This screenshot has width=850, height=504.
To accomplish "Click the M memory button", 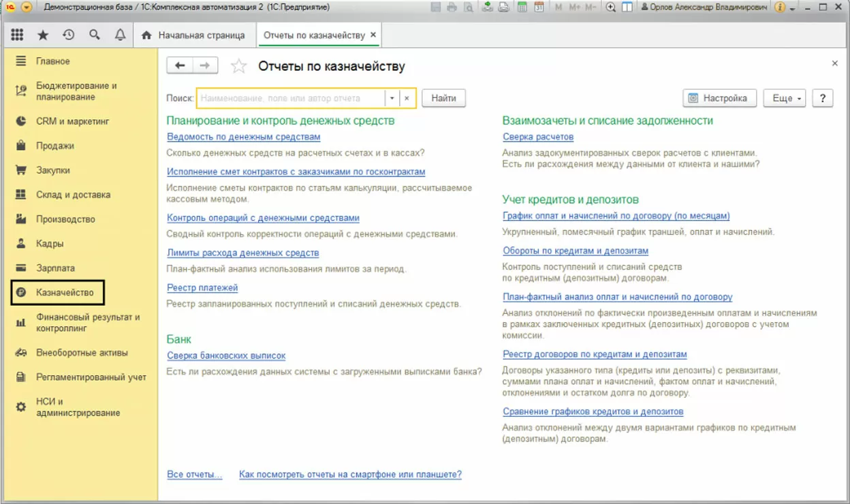I will [x=558, y=7].
